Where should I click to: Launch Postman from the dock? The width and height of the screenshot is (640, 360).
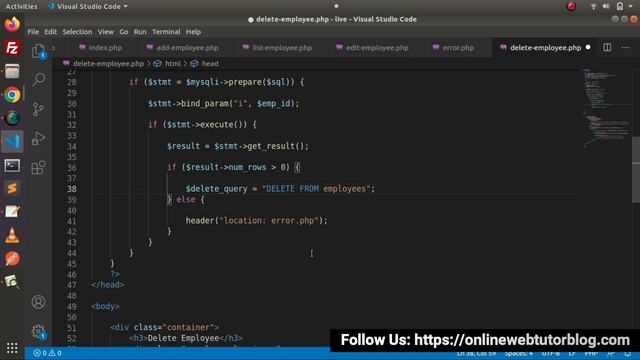(12, 258)
